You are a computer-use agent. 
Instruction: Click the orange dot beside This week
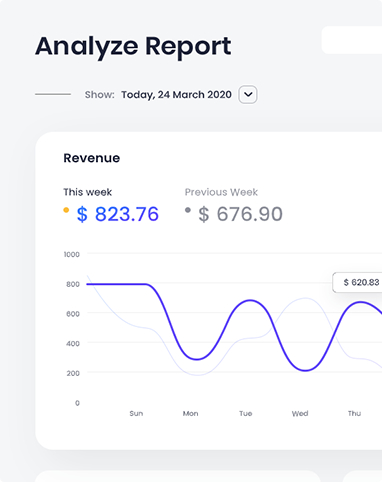[66, 210]
